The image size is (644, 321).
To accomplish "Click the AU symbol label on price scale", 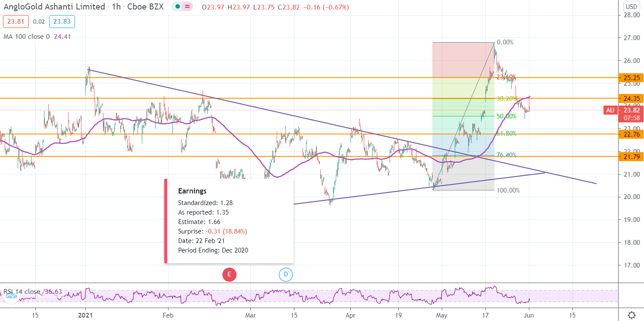I will tap(610, 110).
